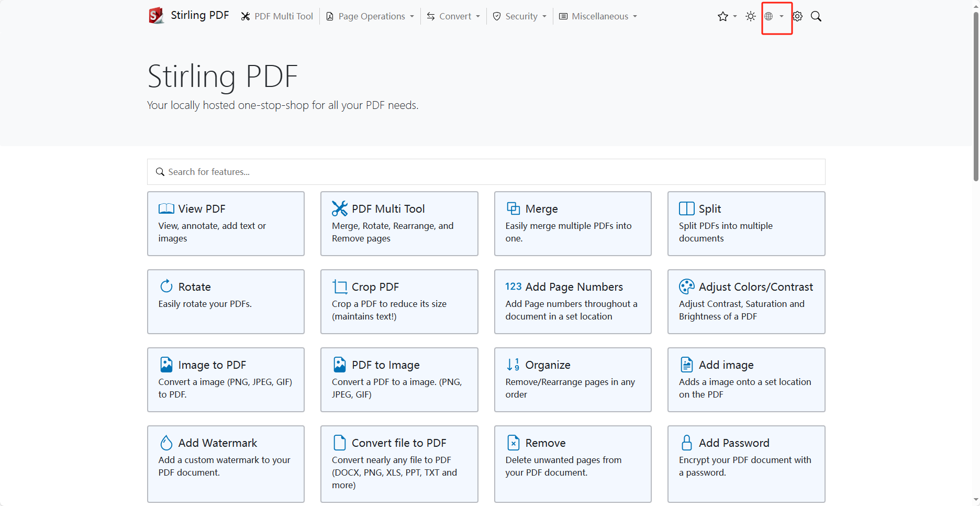Image resolution: width=980 pixels, height=506 pixels.
Task: Click 'Adds a image onto a set location' text
Action: [x=745, y=388]
